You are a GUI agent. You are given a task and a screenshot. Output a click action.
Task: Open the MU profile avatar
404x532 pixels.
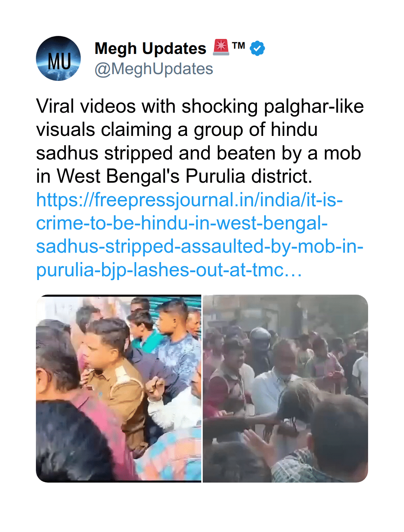pyautogui.click(x=58, y=58)
